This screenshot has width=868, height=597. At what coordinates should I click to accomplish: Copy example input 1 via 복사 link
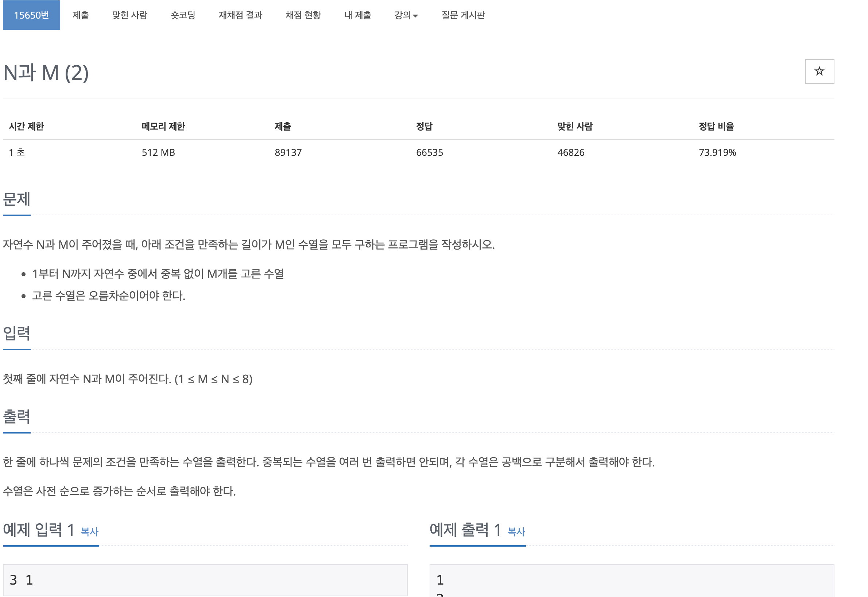(90, 532)
